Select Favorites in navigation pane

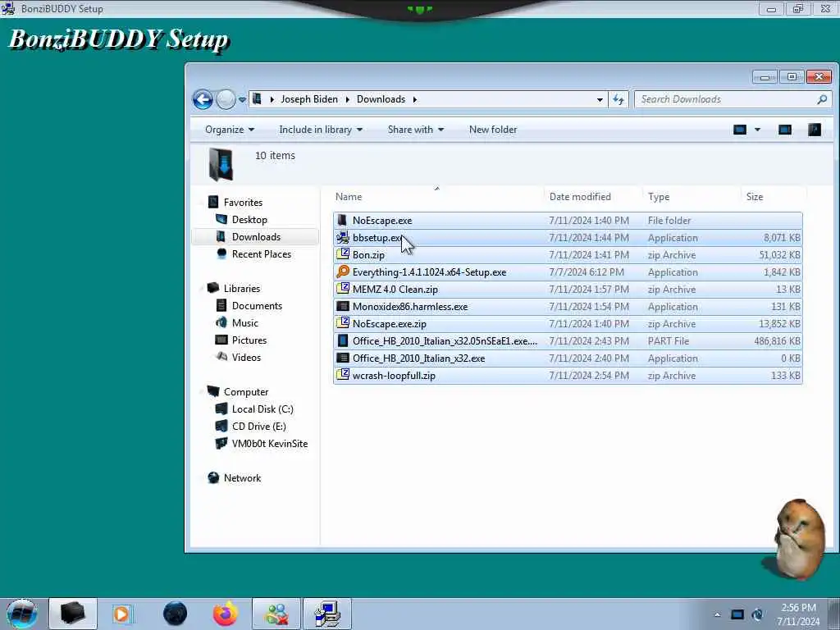click(x=243, y=203)
